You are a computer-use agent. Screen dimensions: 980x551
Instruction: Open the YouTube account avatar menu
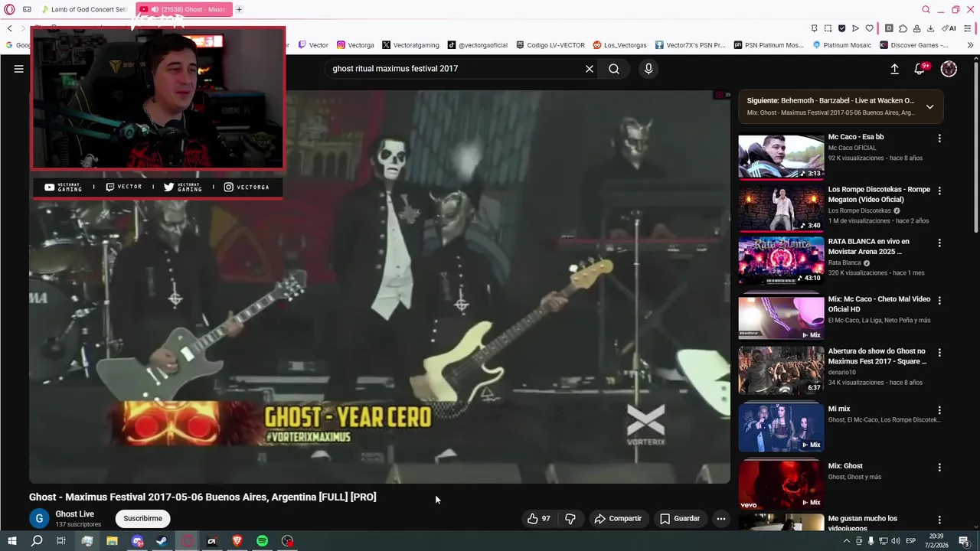(949, 69)
